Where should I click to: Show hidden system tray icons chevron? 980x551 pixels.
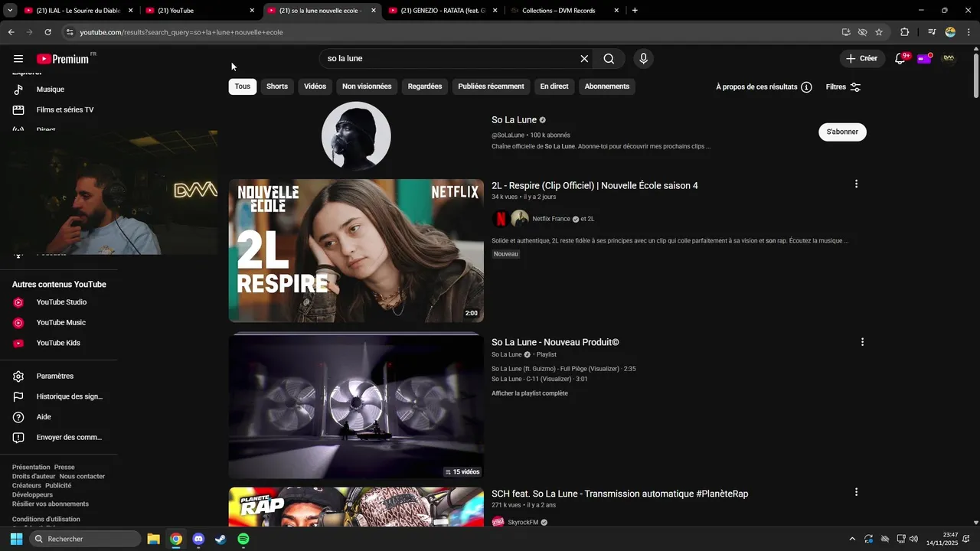[852, 539]
